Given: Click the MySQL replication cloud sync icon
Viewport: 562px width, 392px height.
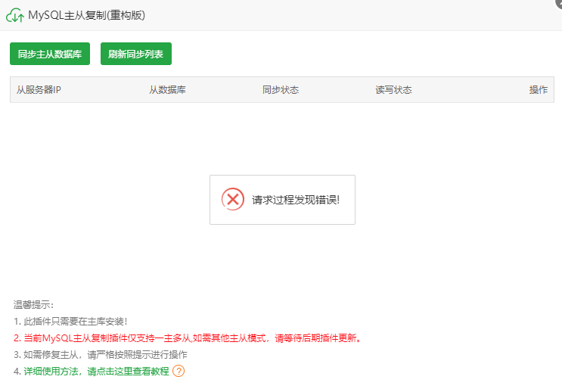Looking at the screenshot, I should (x=15, y=15).
